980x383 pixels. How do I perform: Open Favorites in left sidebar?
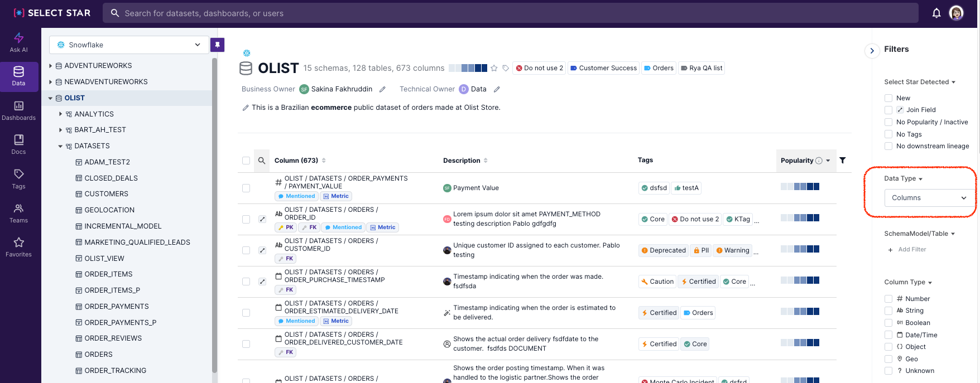coord(18,247)
